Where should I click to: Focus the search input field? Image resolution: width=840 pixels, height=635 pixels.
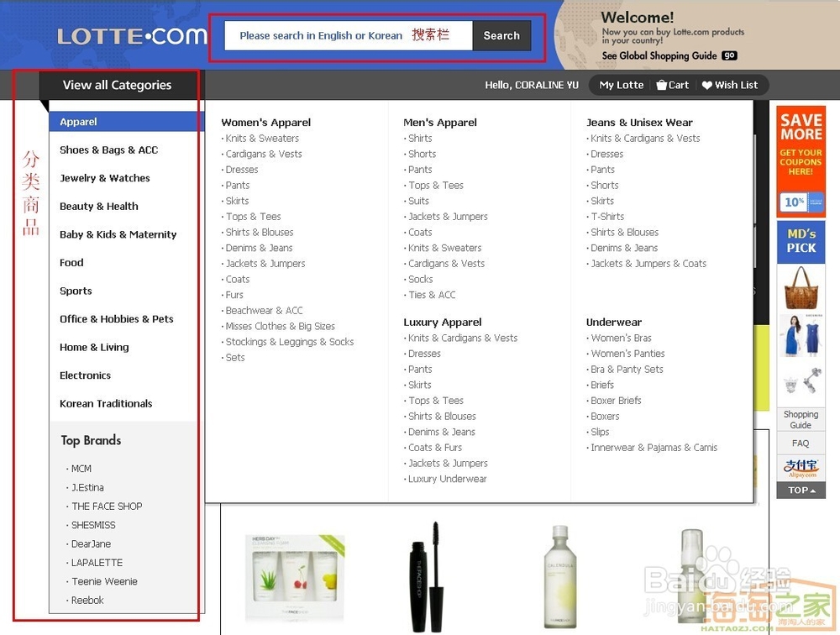[x=349, y=35]
